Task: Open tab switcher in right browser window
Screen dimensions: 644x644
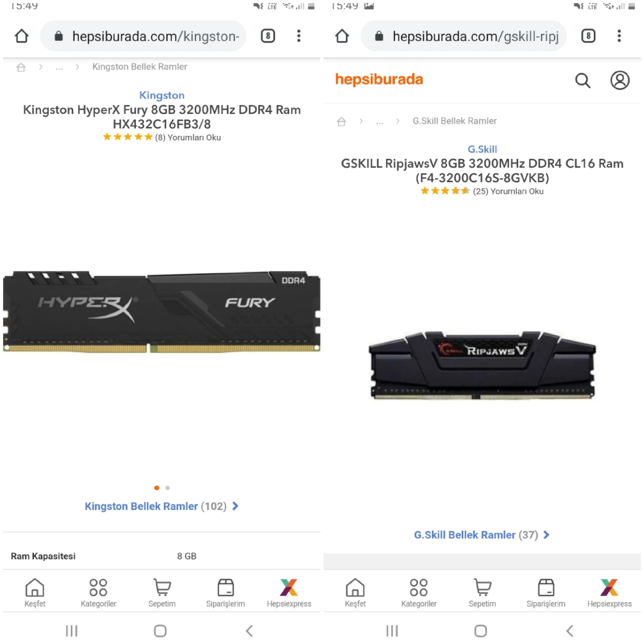Action: [588, 36]
